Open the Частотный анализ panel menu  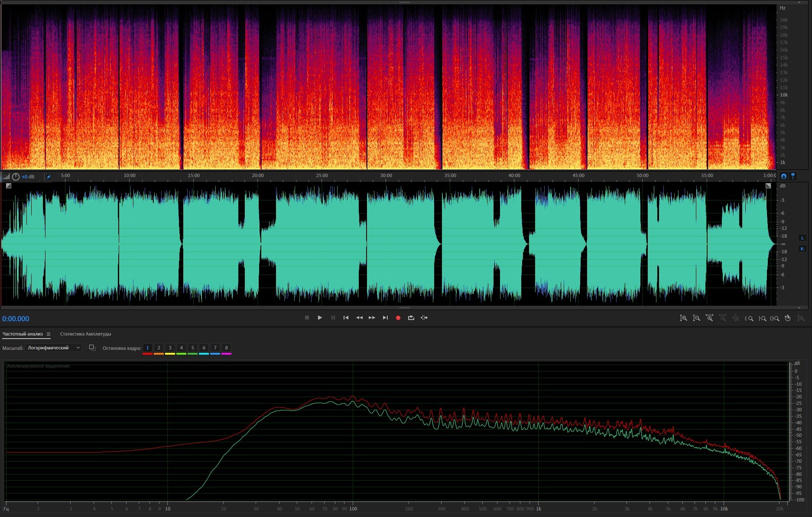click(x=49, y=334)
